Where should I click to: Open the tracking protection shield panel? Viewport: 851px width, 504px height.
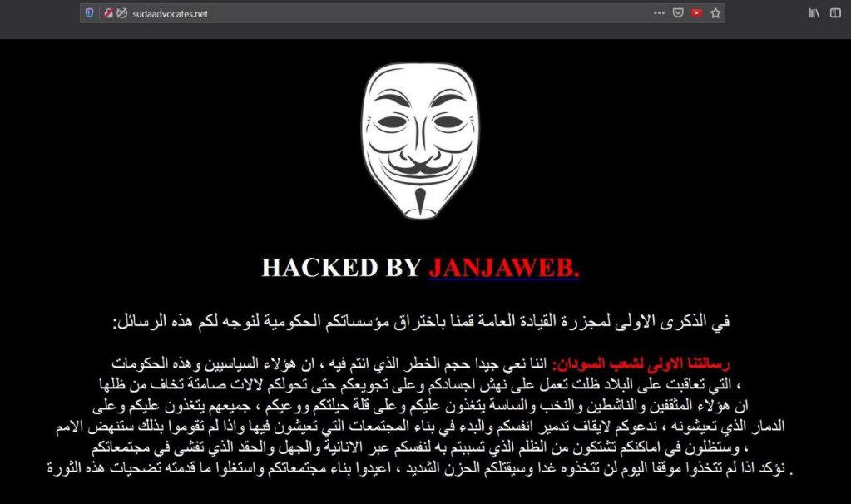tap(90, 13)
